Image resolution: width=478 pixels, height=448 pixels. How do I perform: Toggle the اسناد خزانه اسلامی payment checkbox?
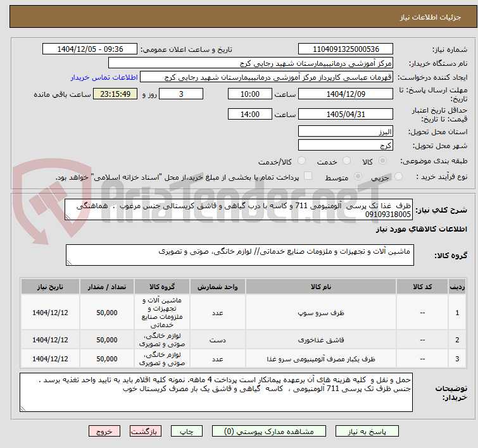coord(308,175)
